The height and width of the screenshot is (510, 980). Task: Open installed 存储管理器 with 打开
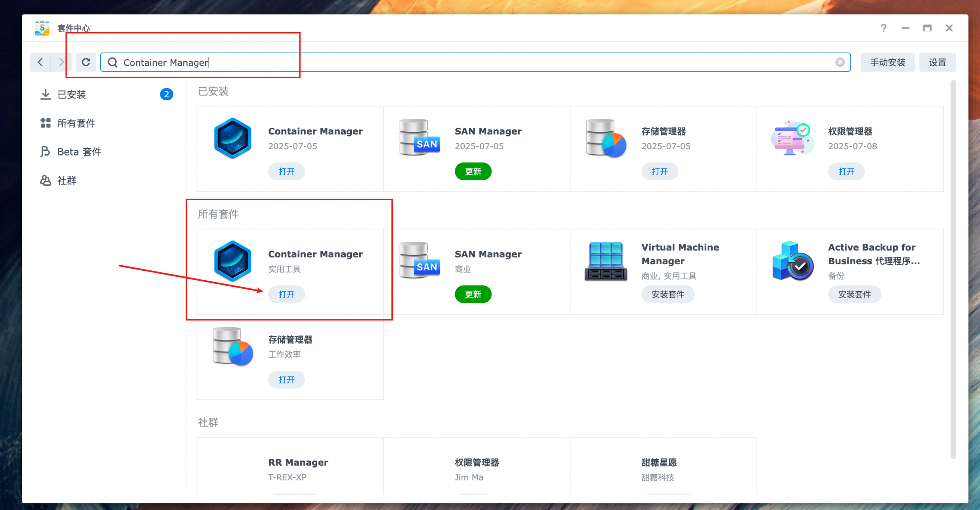660,171
